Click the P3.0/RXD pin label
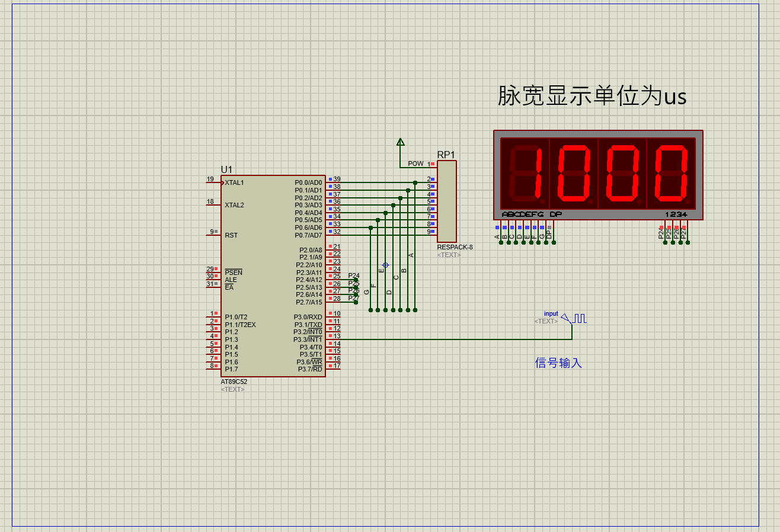 click(308, 317)
